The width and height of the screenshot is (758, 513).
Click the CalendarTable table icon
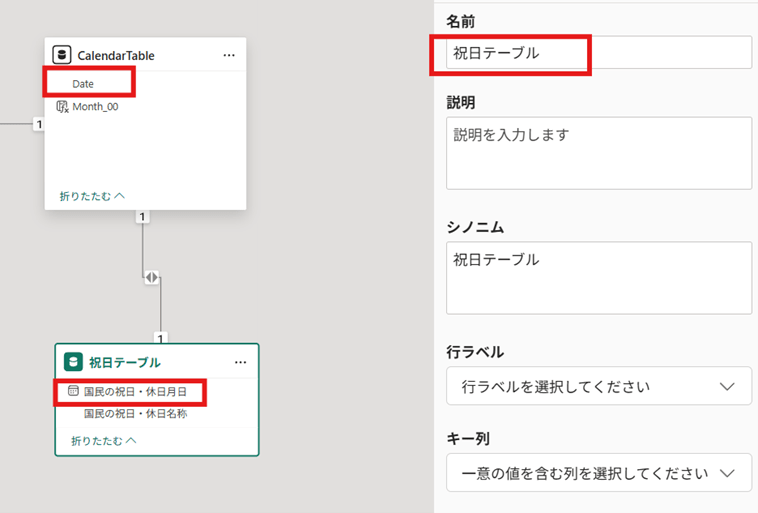pos(62,55)
